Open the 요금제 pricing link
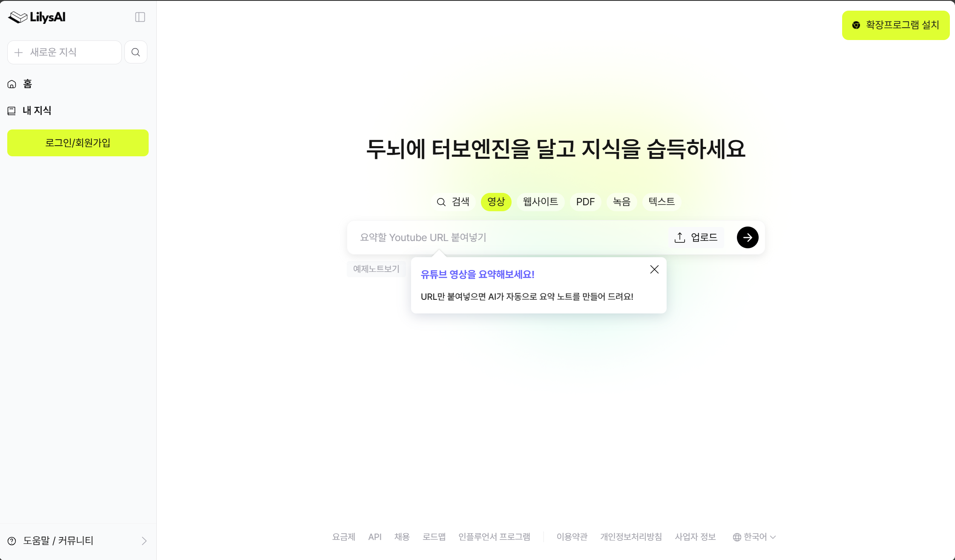The image size is (955, 560). (343, 537)
